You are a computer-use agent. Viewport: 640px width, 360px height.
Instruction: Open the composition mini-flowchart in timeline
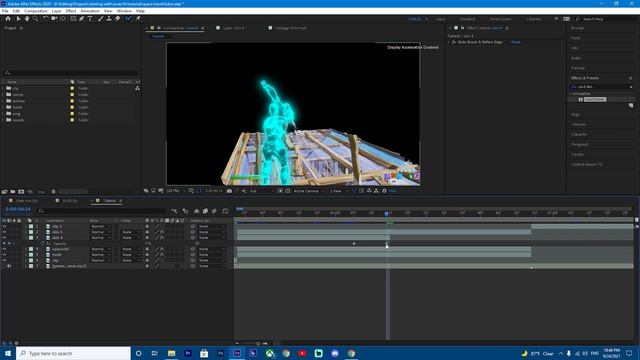coord(174,211)
